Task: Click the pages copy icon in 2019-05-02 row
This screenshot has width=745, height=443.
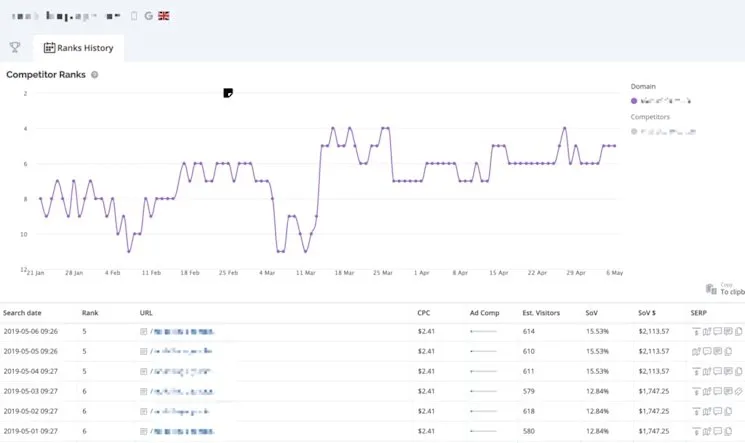Action: click(x=728, y=411)
